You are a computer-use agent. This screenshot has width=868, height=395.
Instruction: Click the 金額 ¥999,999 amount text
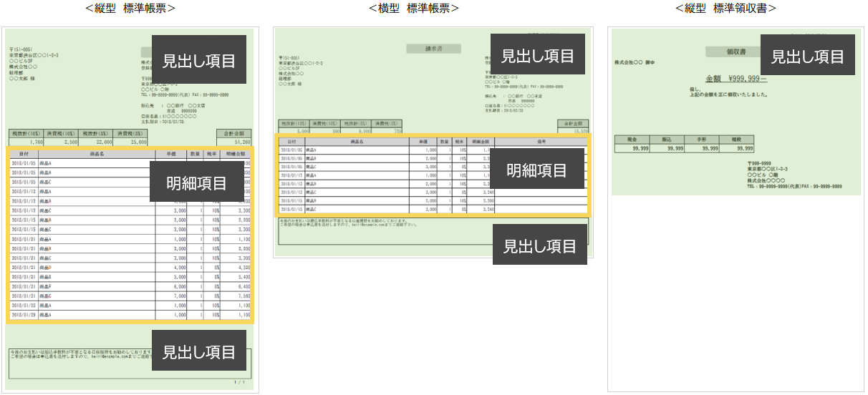[736, 79]
